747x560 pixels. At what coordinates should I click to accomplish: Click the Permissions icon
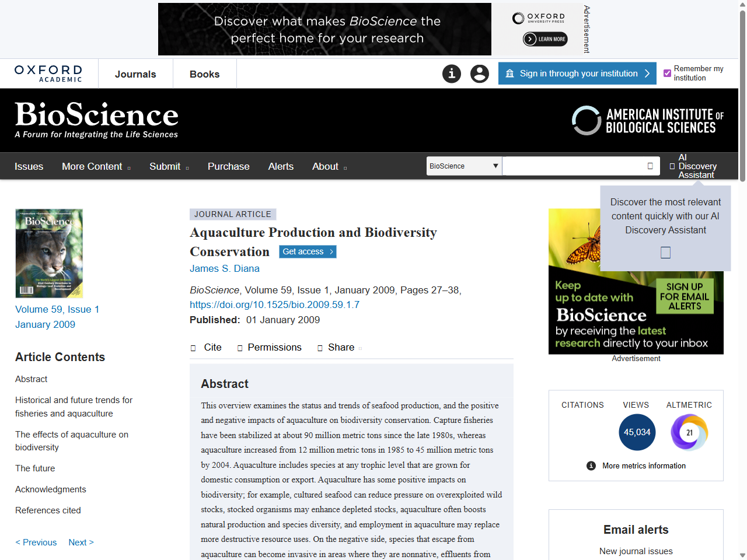coord(240,348)
